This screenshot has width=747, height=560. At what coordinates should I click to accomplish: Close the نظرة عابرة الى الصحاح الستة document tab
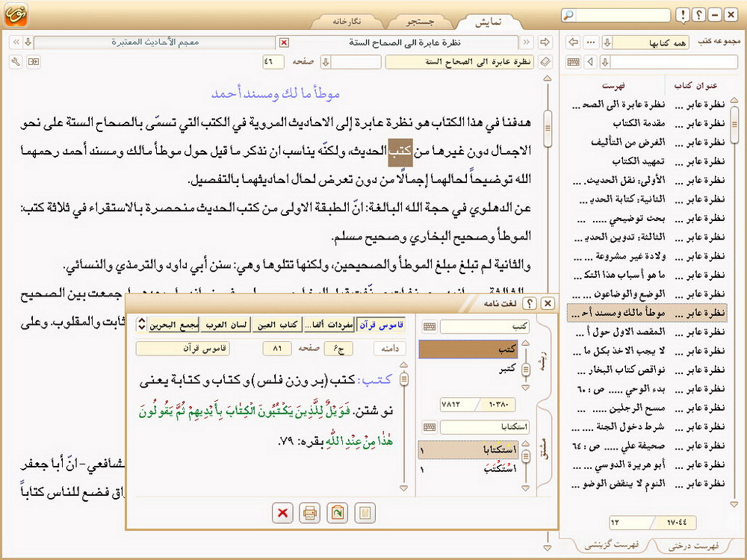(284, 43)
